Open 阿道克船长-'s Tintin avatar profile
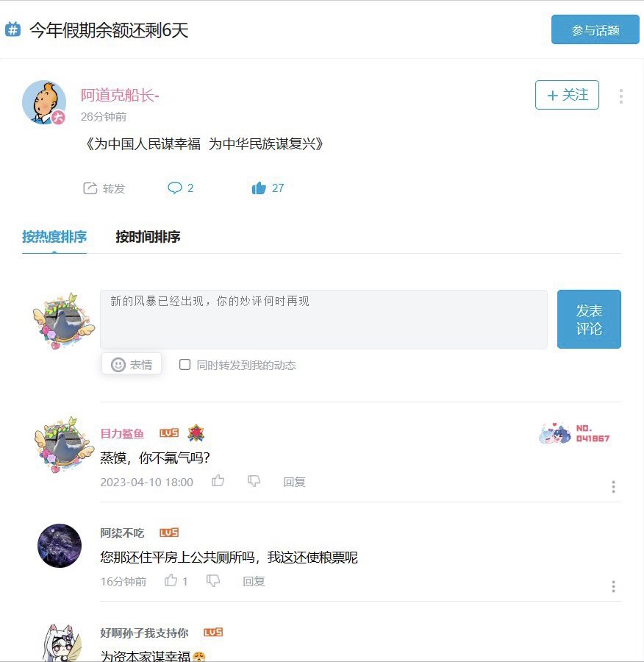This screenshot has width=644, height=662. point(44,102)
